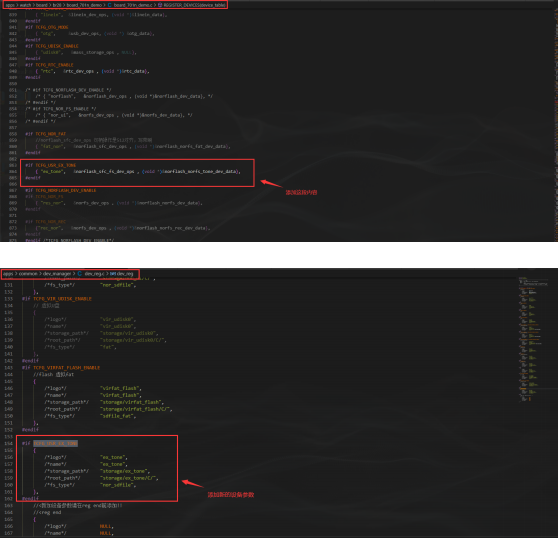Image resolution: width=558 pixels, height=538 pixels.
Task: Click the "rec_nor" string literal
Action: coord(49,228)
